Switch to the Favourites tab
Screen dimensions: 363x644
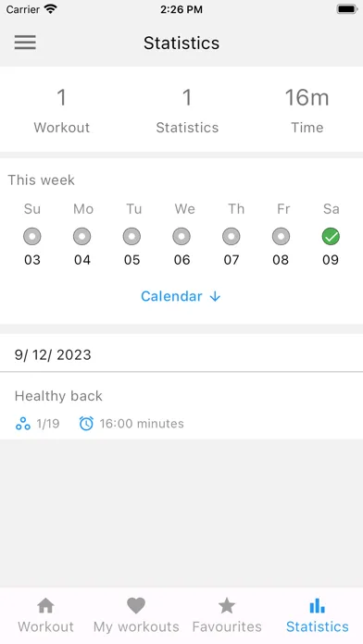(227, 615)
